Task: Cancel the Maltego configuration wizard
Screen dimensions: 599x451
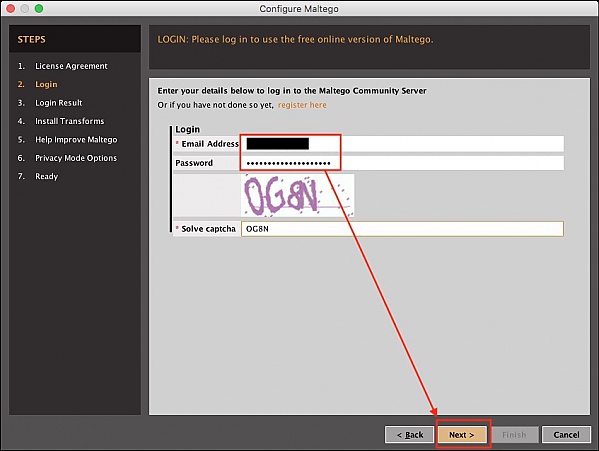Action: pos(566,435)
